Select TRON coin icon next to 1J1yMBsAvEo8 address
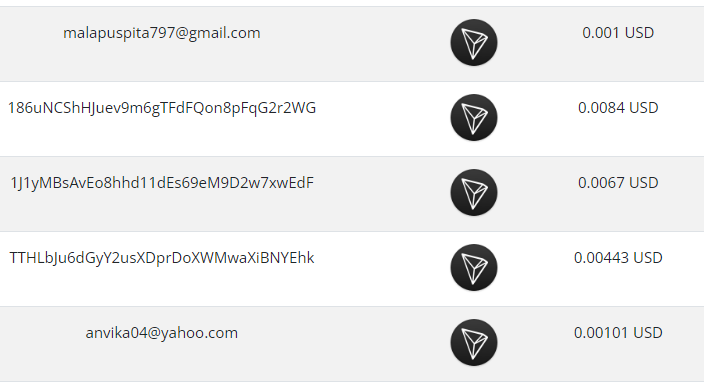 pyautogui.click(x=474, y=193)
